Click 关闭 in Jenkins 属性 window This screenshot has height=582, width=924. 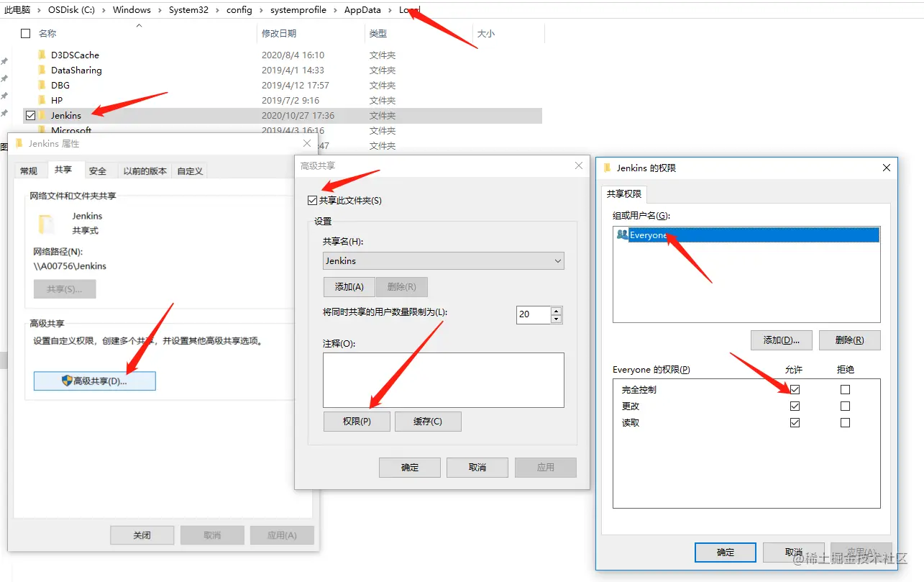click(x=142, y=535)
